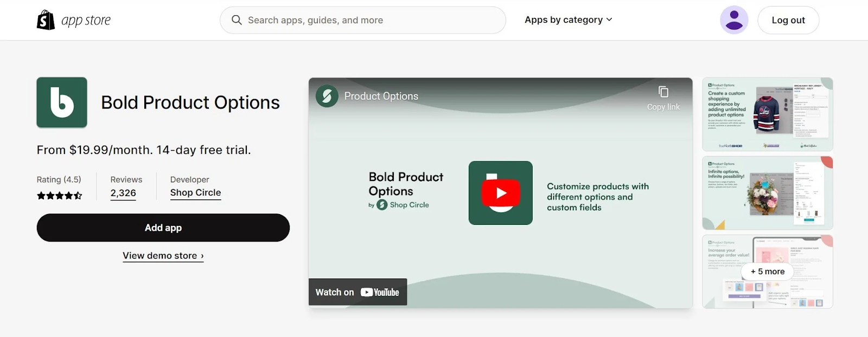The width and height of the screenshot is (868, 337).
Task: Open the Shop Circle developer link
Action: coord(195,193)
